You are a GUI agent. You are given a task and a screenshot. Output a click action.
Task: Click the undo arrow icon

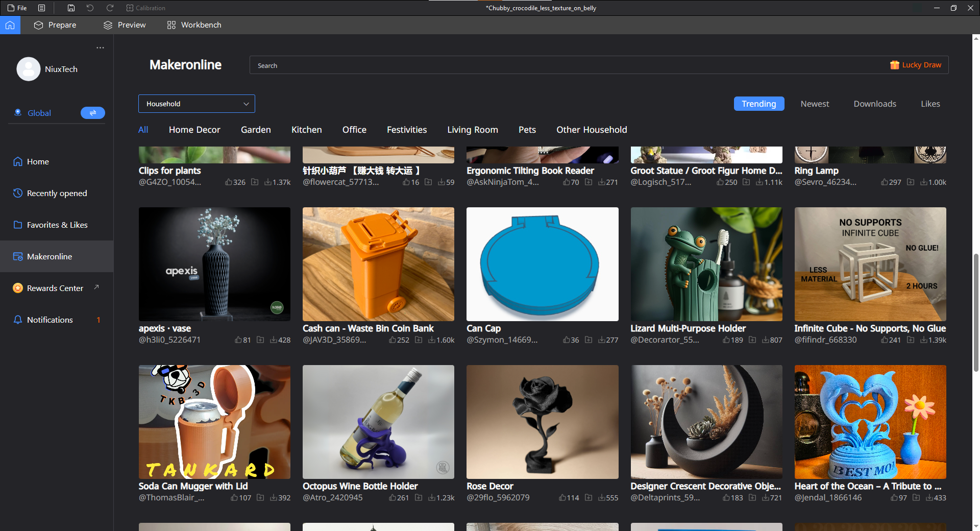click(90, 8)
